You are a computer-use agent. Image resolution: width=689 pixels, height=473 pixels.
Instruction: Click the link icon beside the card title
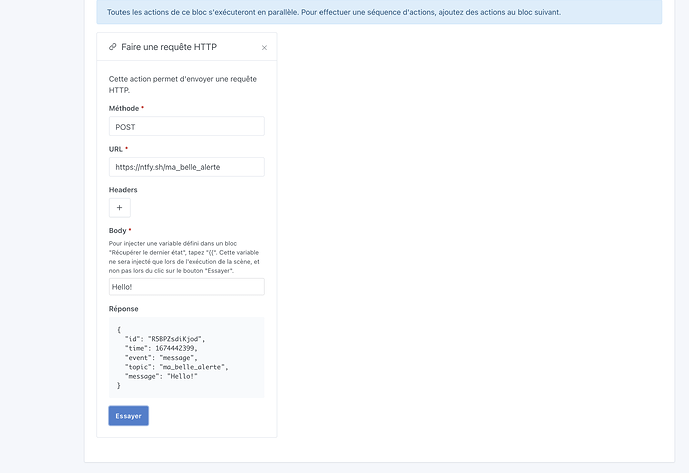pos(113,47)
